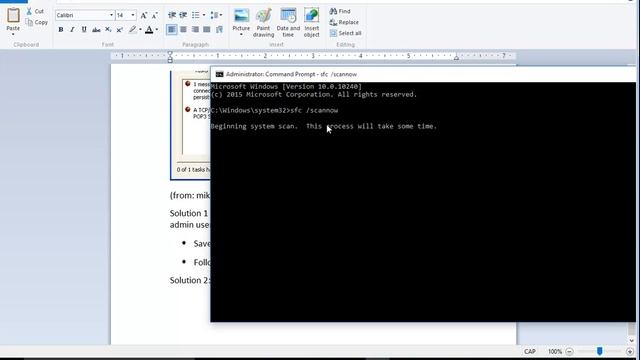Select Center alignment
The image size is (640, 360).
coord(184,29)
